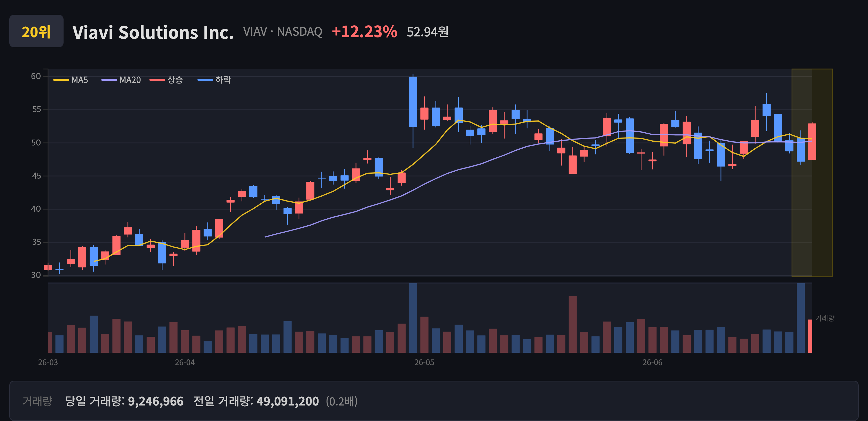Click the 55 price axis label
Viewport: 868px width, 421px height.
36,109
